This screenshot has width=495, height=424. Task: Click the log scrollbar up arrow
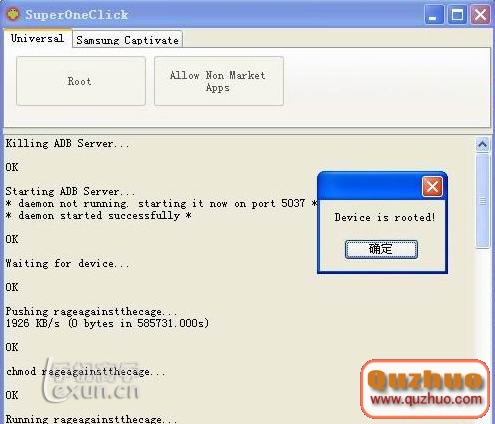point(482,144)
